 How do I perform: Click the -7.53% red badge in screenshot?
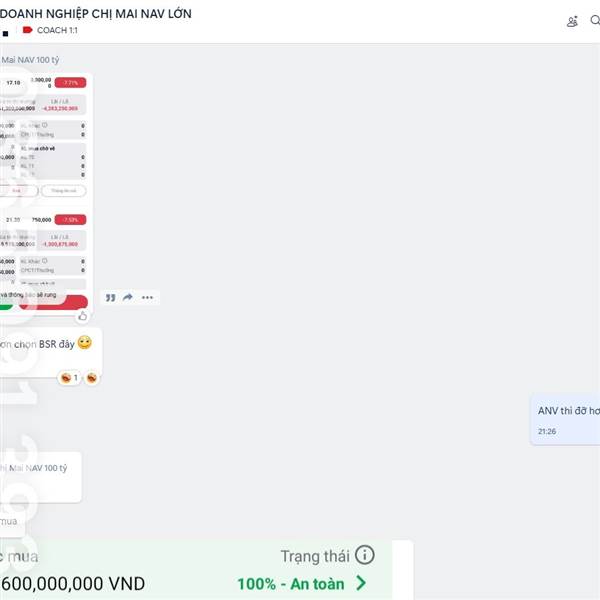tap(70, 220)
